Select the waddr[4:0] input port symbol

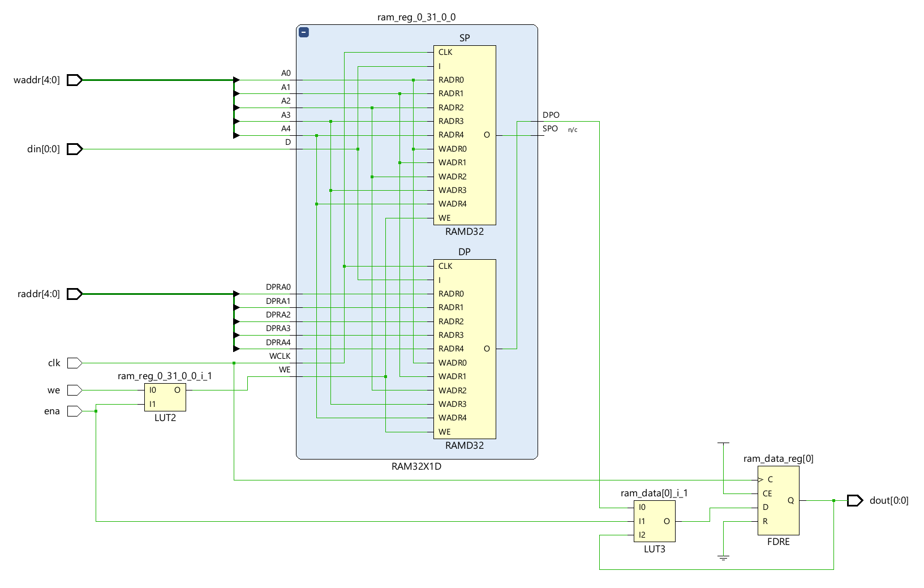pos(75,80)
